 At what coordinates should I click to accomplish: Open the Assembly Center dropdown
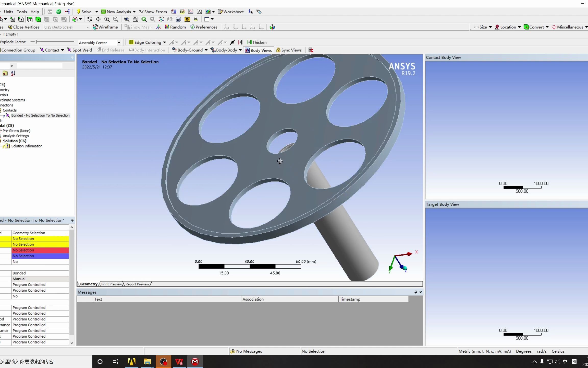(x=119, y=43)
